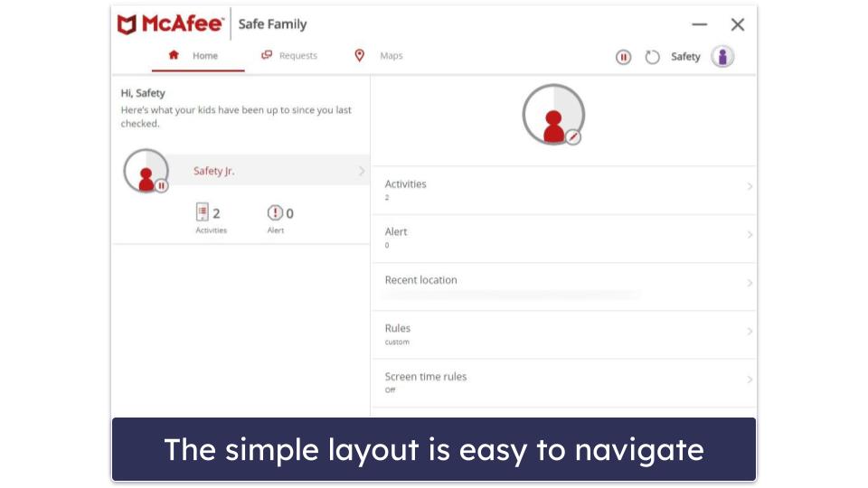Click the Requests chat bubbles icon
This screenshot has height=488, width=868.
point(267,55)
